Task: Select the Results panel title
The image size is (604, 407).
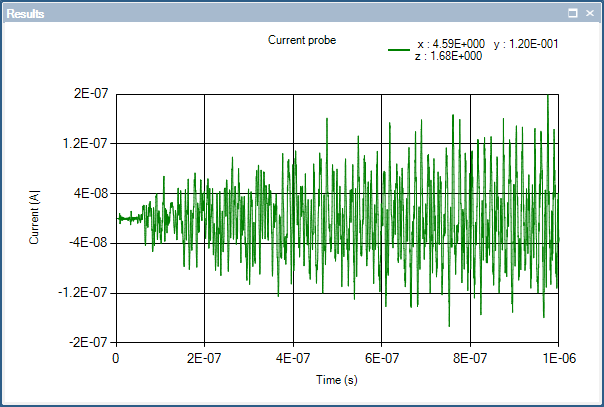Action: tap(25, 14)
